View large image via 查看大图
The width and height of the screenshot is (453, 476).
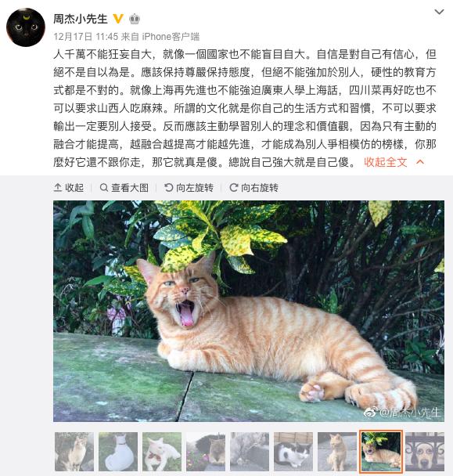coord(124,188)
